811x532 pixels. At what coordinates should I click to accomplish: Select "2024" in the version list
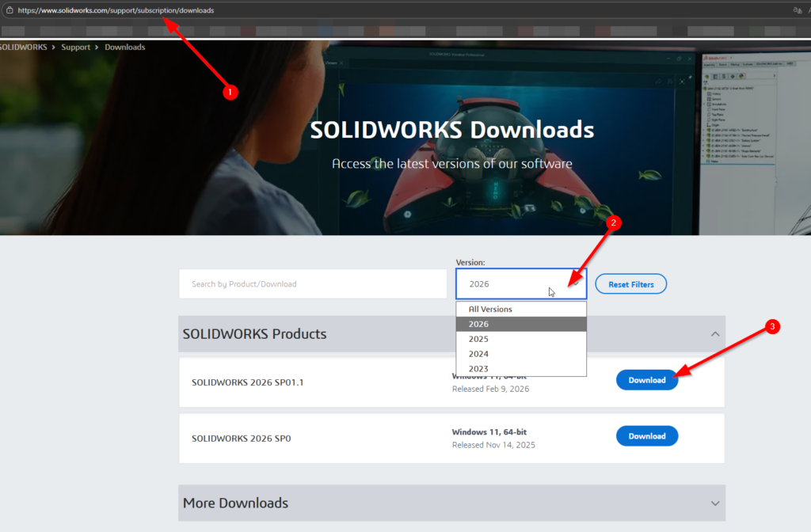tap(478, 353)
